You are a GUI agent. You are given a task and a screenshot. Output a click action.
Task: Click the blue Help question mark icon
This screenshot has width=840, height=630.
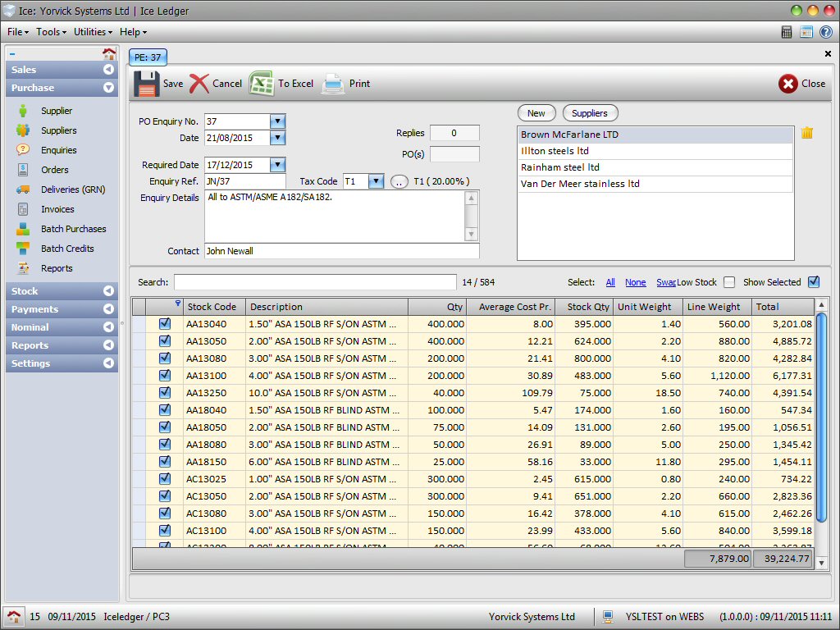point(826,32)
